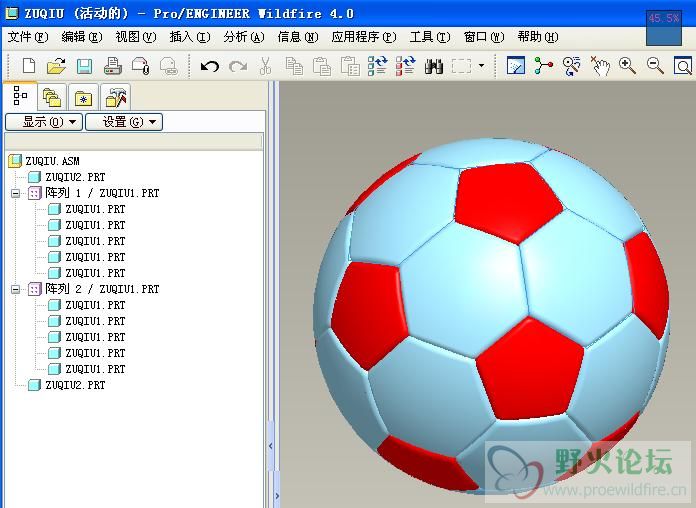Viewport: 696px width, 508px height.
Task: Toggle the Orient mode icon
Action: pos(572,66)
